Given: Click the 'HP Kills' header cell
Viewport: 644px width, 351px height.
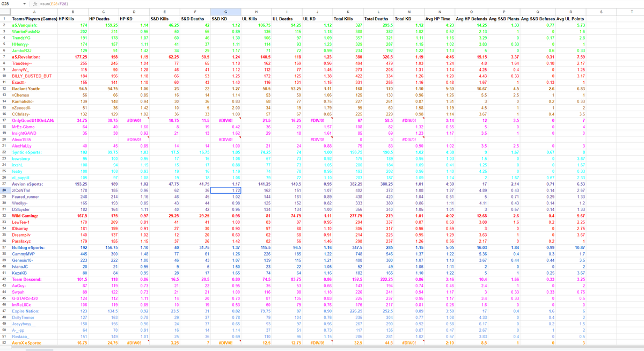Looking at the screenshot, I should 74,18.
